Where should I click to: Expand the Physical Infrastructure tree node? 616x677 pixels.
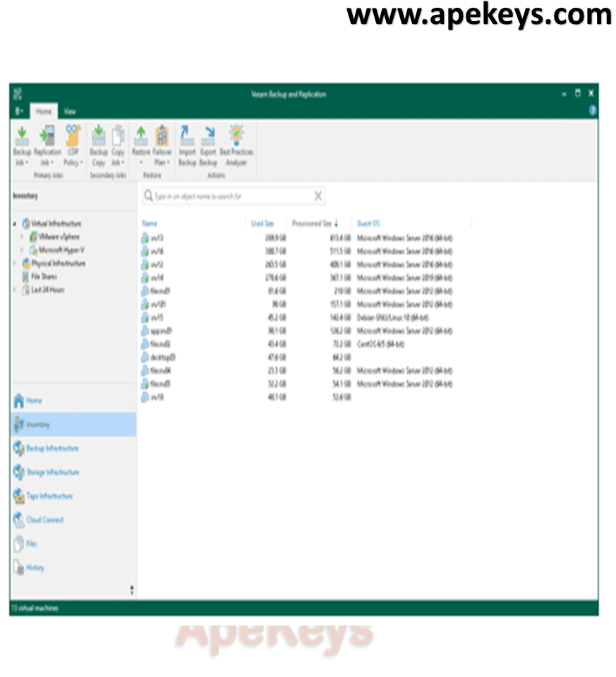(15, 263)
